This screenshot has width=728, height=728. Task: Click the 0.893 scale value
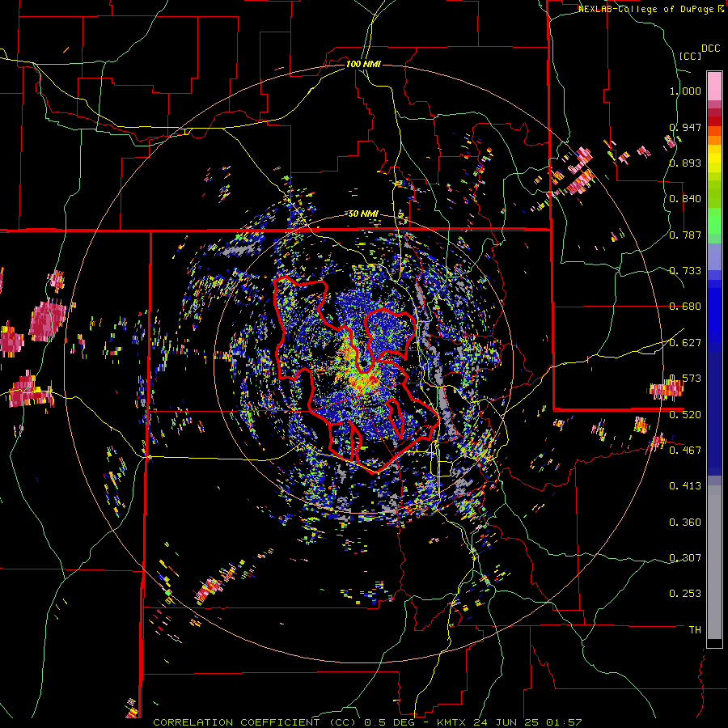coord(685,163)
